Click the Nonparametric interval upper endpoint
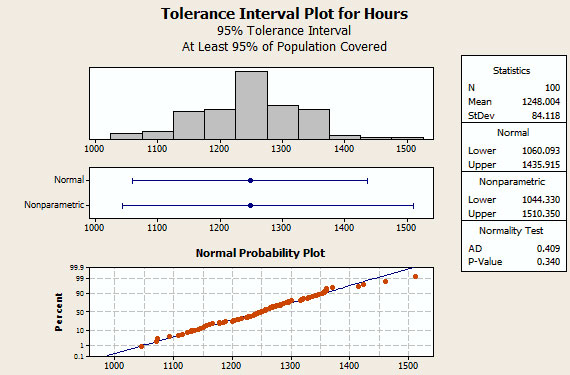The image size is (570, 375). (x=414, y=206)
